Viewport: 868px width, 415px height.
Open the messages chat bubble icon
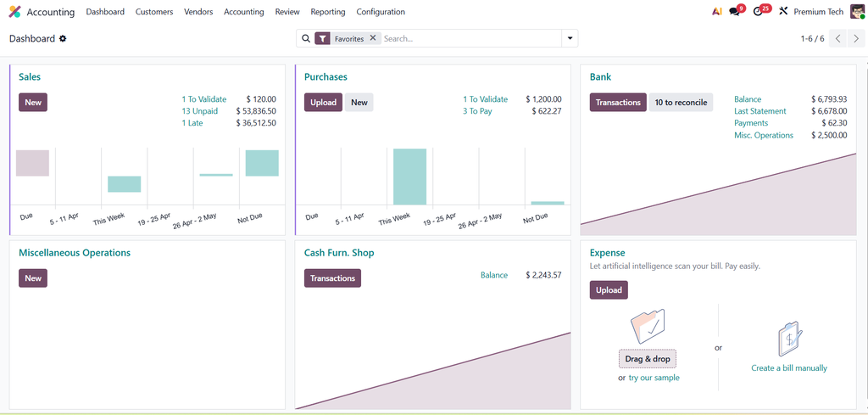[735, 12]
